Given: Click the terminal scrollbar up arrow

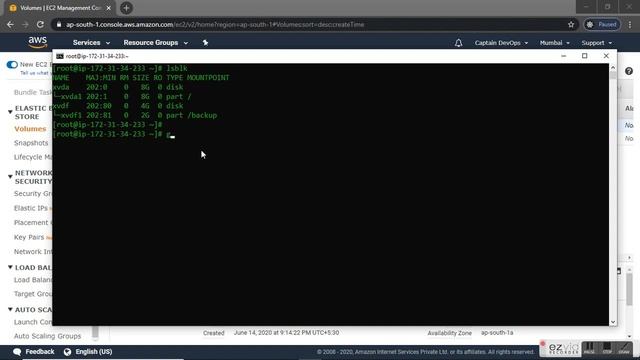Looking at the screenshot, I should (613, 67).
